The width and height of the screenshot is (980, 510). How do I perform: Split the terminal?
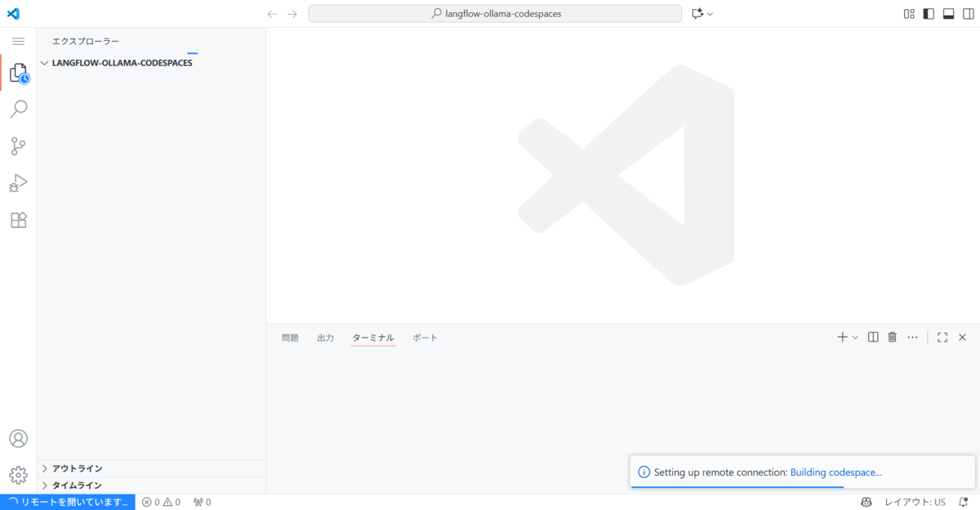point(873,337)
